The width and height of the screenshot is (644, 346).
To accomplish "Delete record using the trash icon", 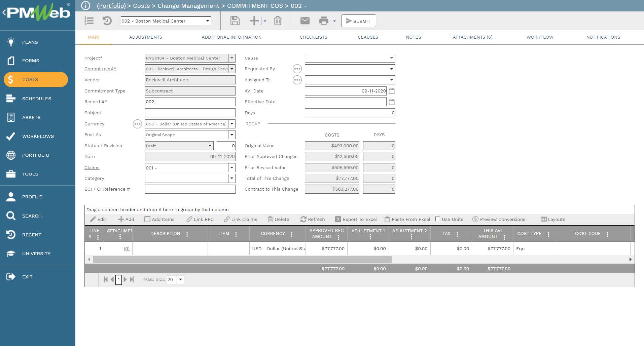I will tap(278, 21).
